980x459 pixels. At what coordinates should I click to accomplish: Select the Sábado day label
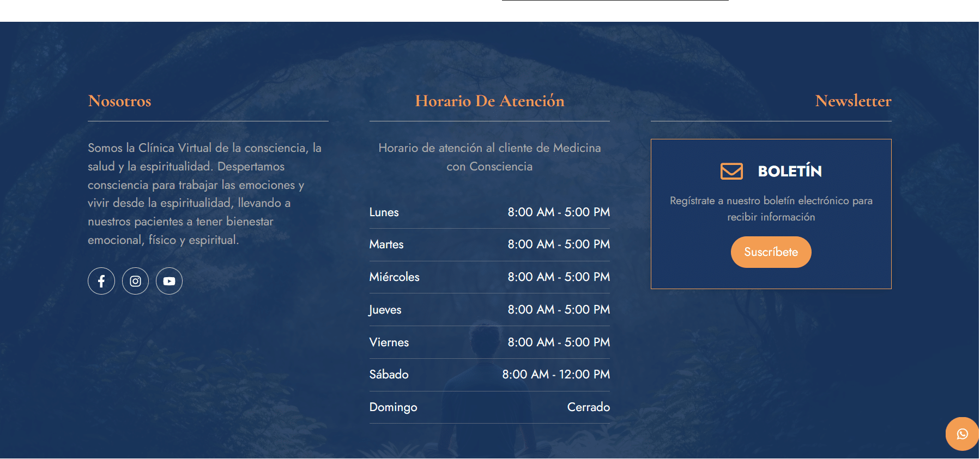tap(389, 375)
